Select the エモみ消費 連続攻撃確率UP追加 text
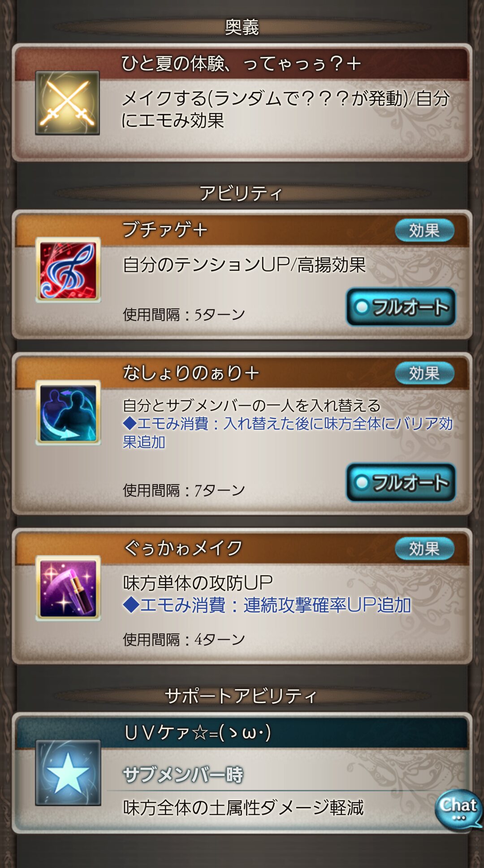 click(x=267, y=605)
